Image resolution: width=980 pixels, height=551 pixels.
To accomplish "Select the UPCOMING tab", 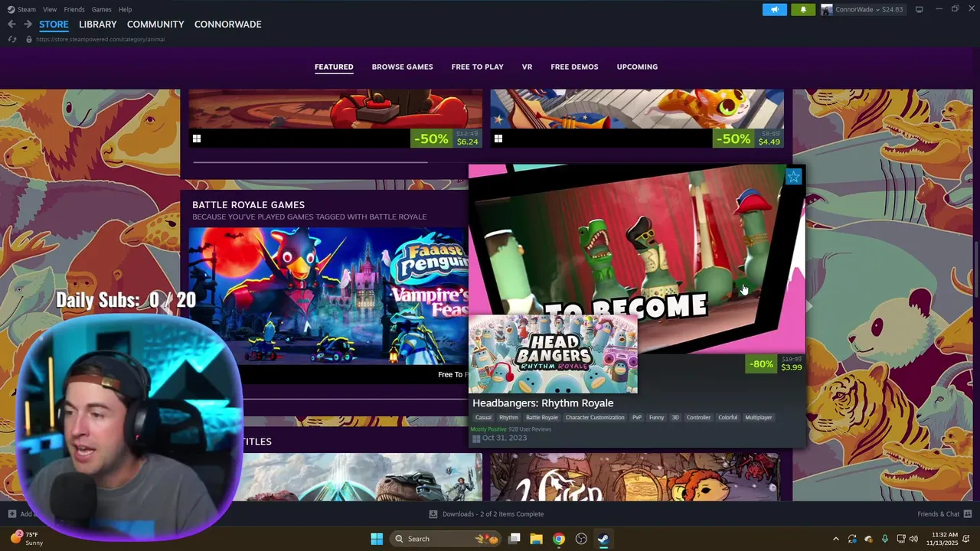I will coord(637,67).
